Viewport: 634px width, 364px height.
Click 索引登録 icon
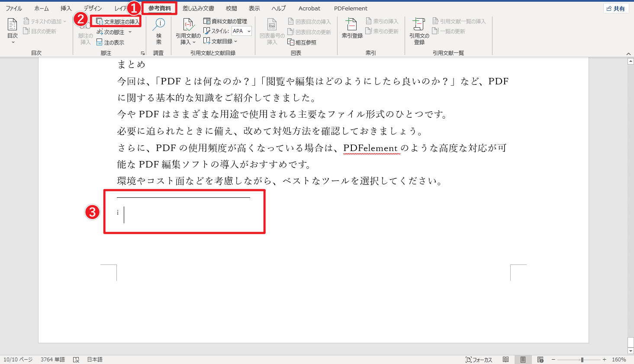(x=352, y=29)
